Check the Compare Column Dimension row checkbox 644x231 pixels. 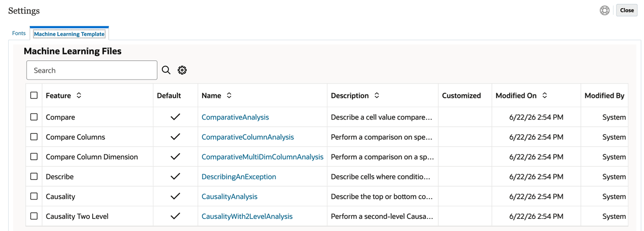coord(34,156)
